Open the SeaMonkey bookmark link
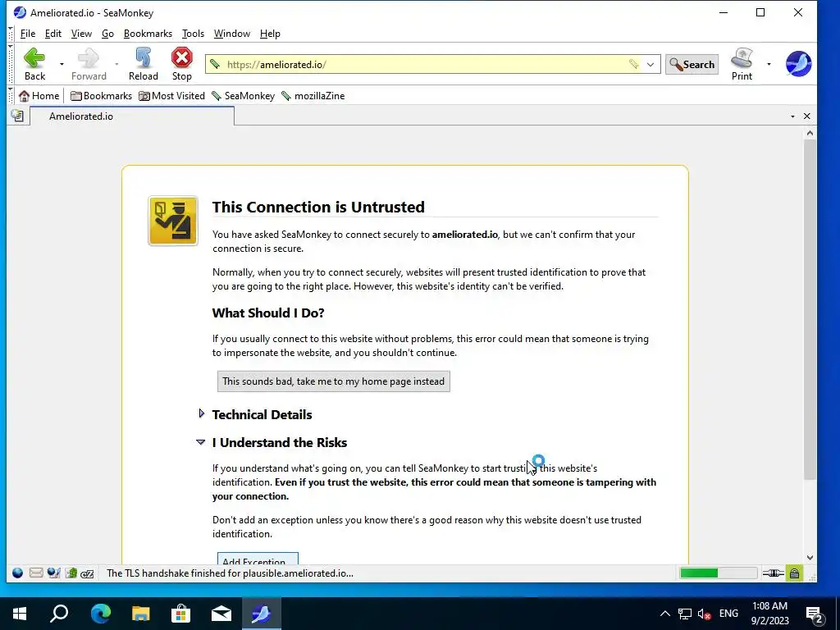Image resolution: width=840 pixels, height=630 pixels. point(243,96)
